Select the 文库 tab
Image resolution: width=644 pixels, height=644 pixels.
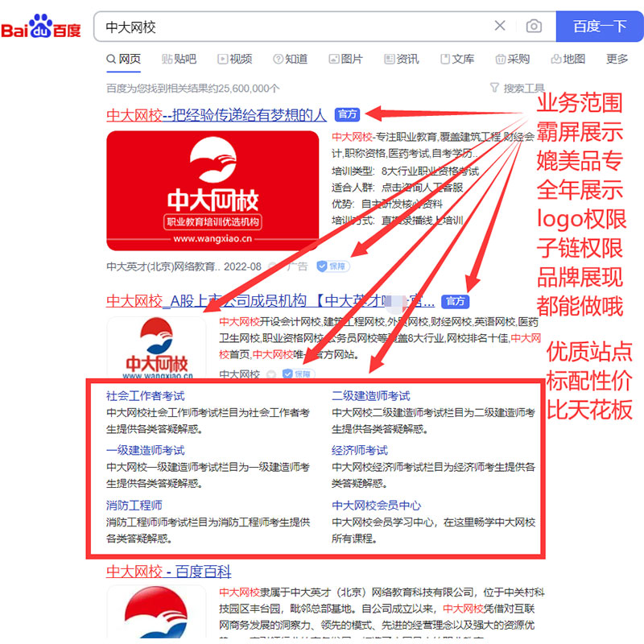(457, 59)
